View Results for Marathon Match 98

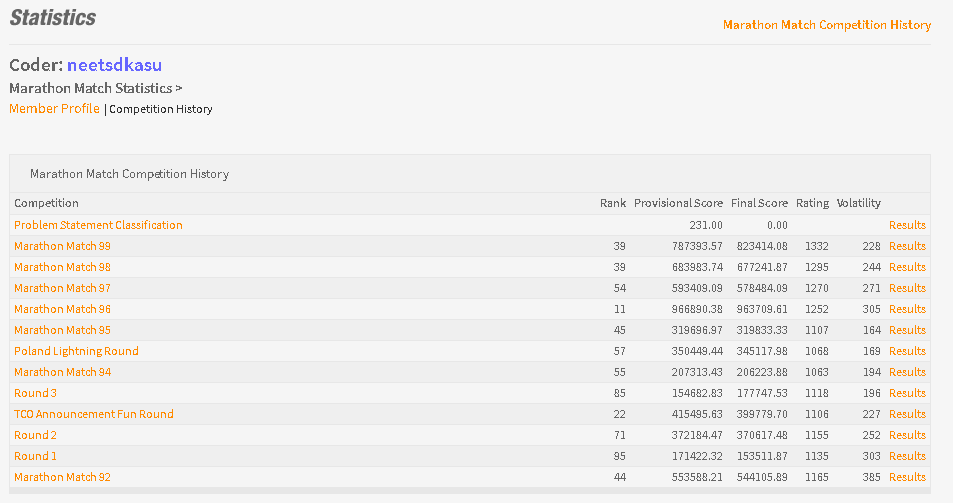(907, 267)
